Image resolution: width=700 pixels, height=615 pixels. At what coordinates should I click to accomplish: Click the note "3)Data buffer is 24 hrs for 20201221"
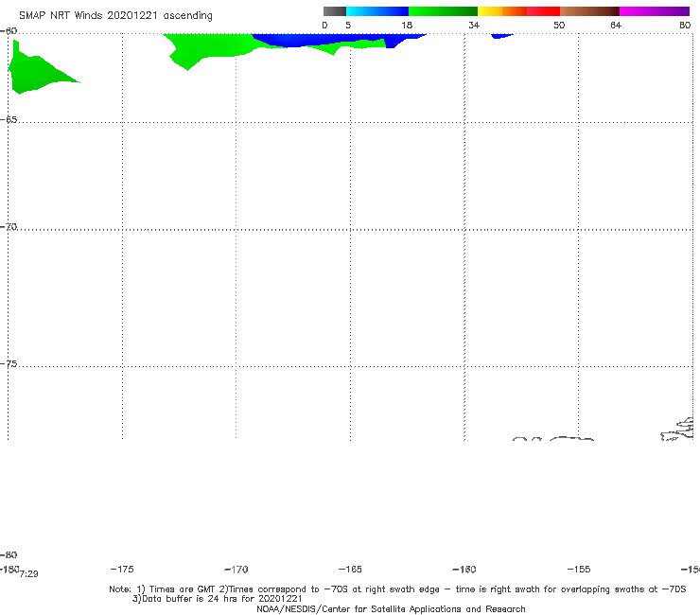pyautogui.click(x=218, y=599)
